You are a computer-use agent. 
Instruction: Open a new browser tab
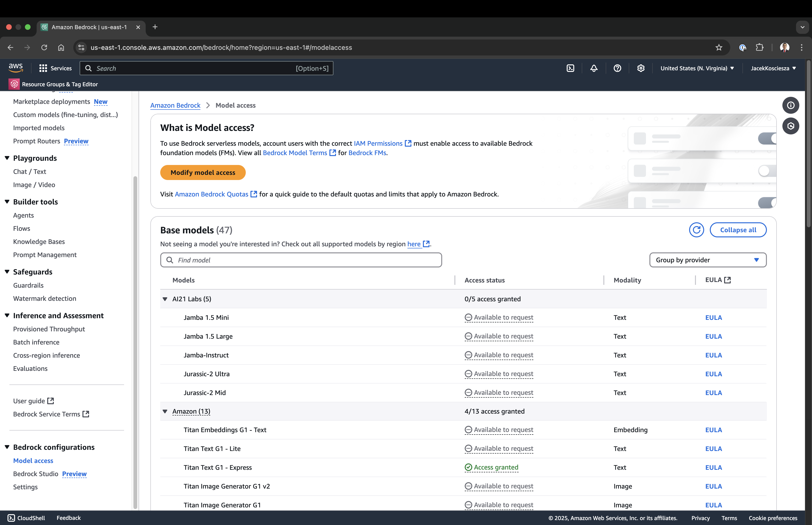point(155,27)
